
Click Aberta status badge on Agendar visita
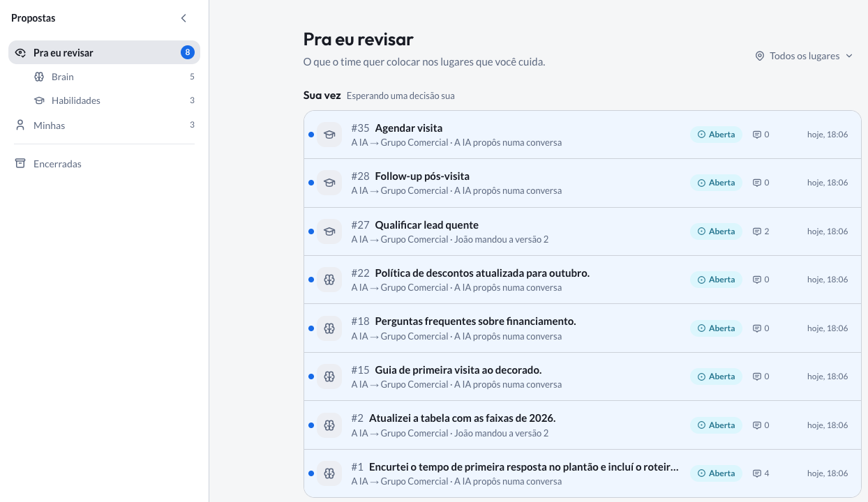tap(716, 135)
